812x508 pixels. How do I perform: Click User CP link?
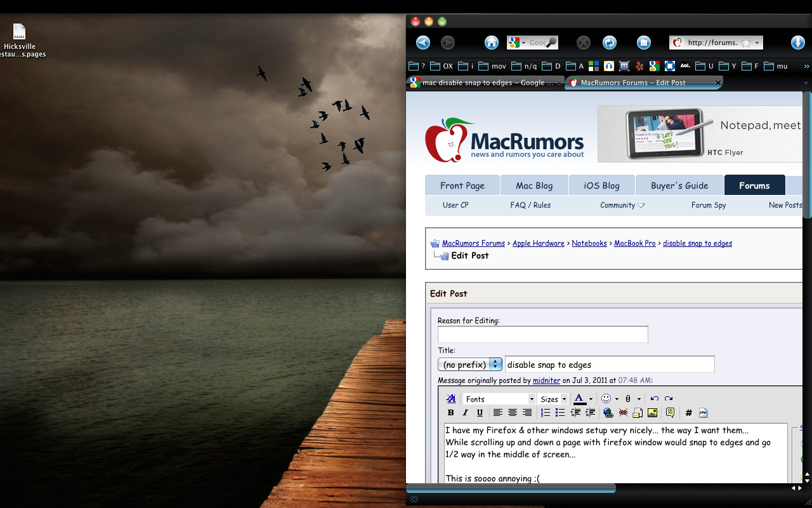[455, 205]
